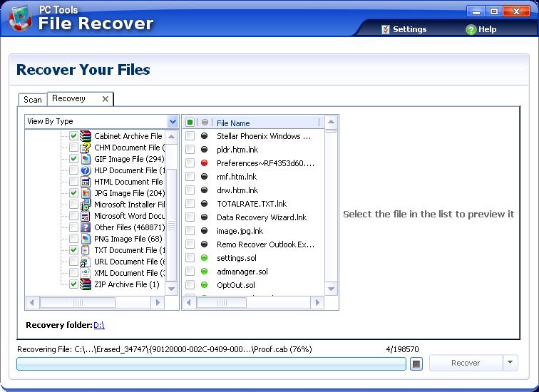Close the Recovery tab
Viewport: 539px width, 392px height.
pyautogui.click(x=106, y=99)
